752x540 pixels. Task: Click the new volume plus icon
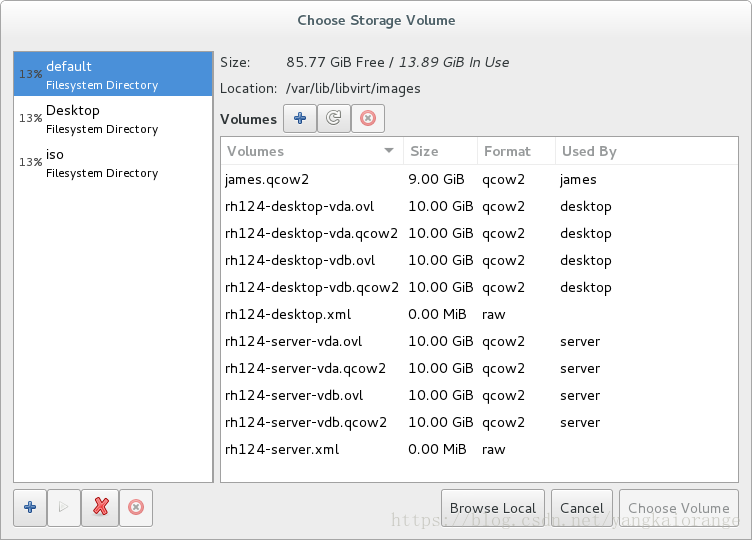coord(300,118)
